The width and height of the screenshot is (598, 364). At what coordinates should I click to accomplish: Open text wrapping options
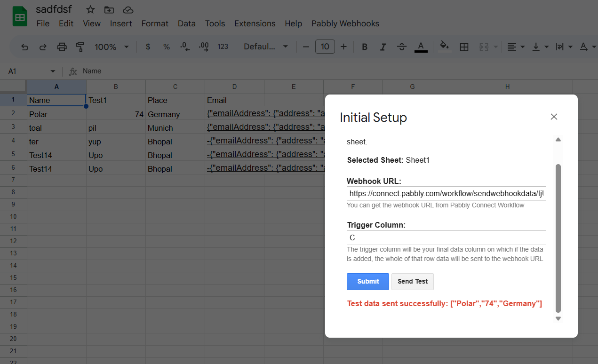[x=564, y=47]
